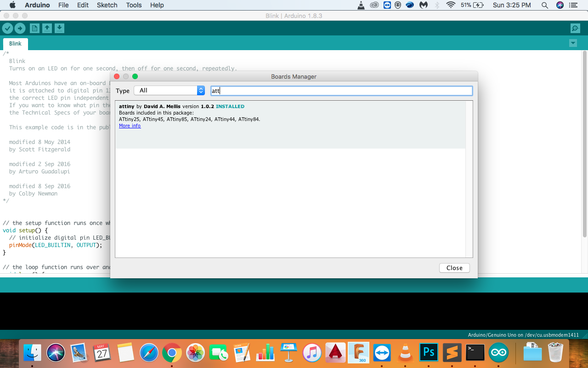The width and height of the screenshot is (588, 368).
Task: Click the "by Arturo Guadalupi" comment line
Action: (x=40, y=172)
